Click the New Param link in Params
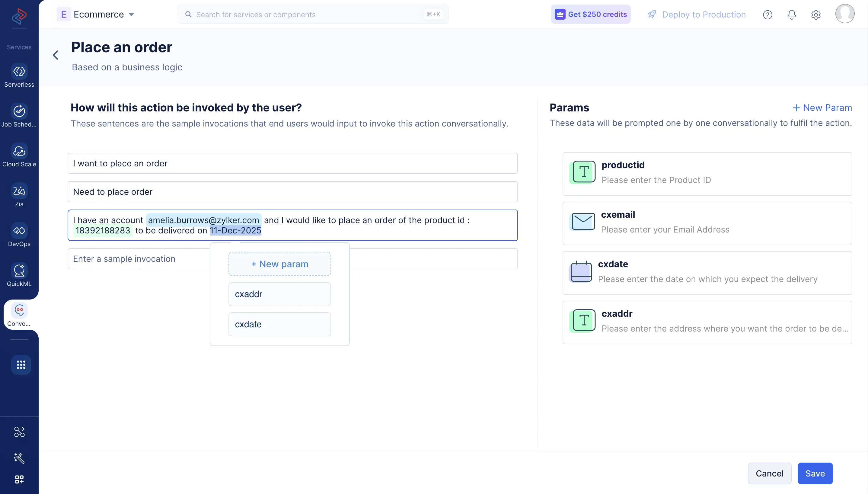The width and height of the screenshot is (868, 494). click(x=822, y=107)
